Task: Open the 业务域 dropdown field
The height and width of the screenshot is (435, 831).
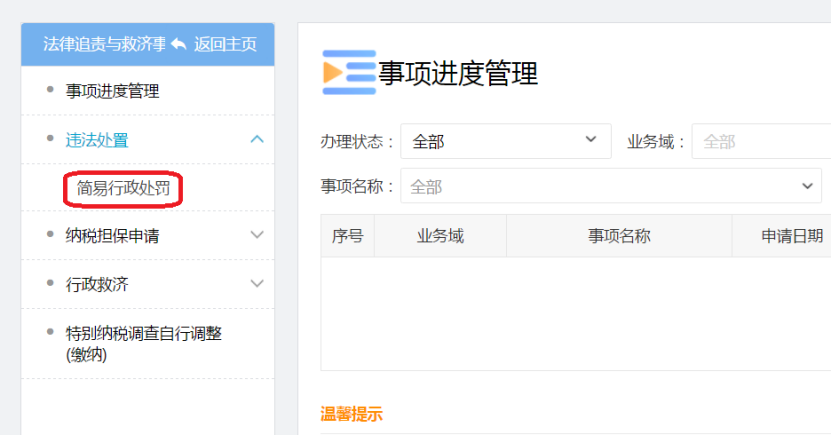Action: click(761, 141)
